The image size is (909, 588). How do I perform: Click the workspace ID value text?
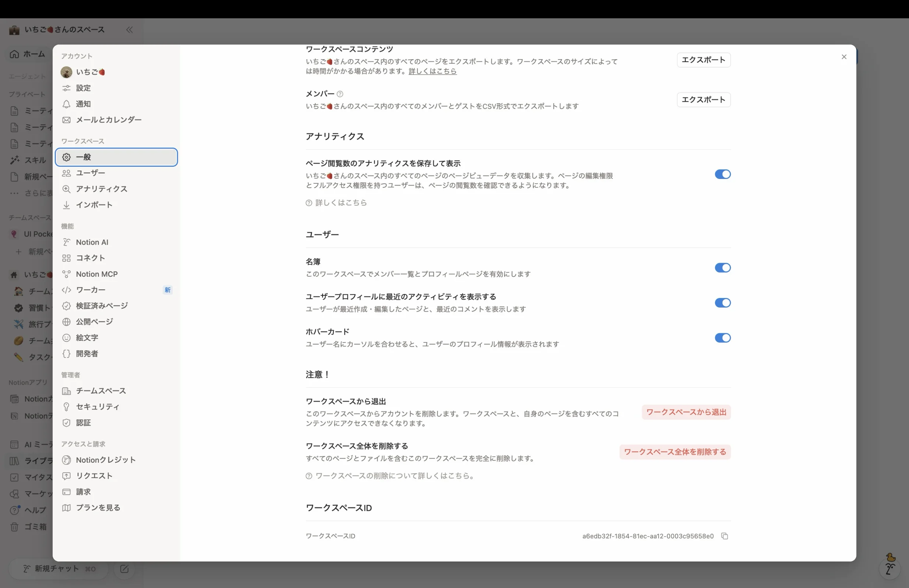pyautogui.click(x=648, y=536)
